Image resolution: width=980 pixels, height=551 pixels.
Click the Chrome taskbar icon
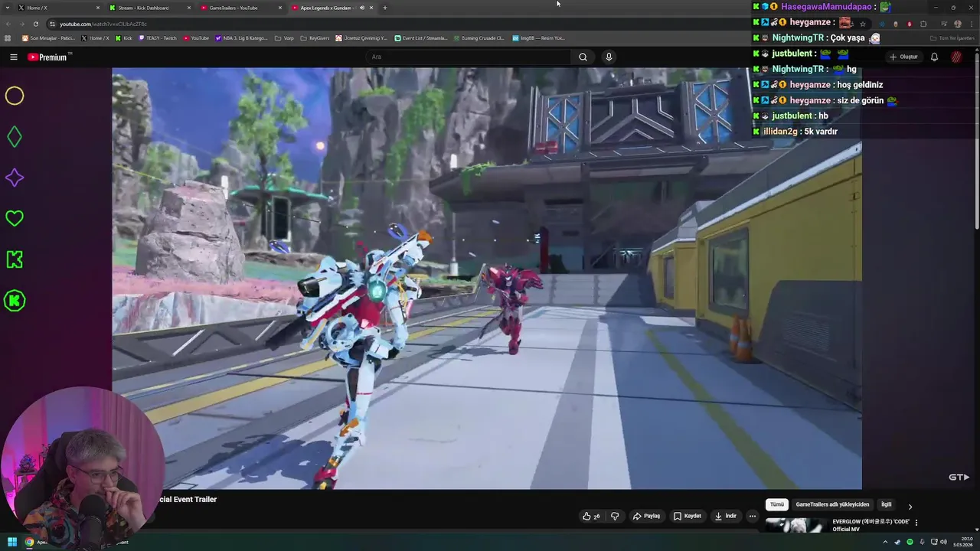[29, 542]
